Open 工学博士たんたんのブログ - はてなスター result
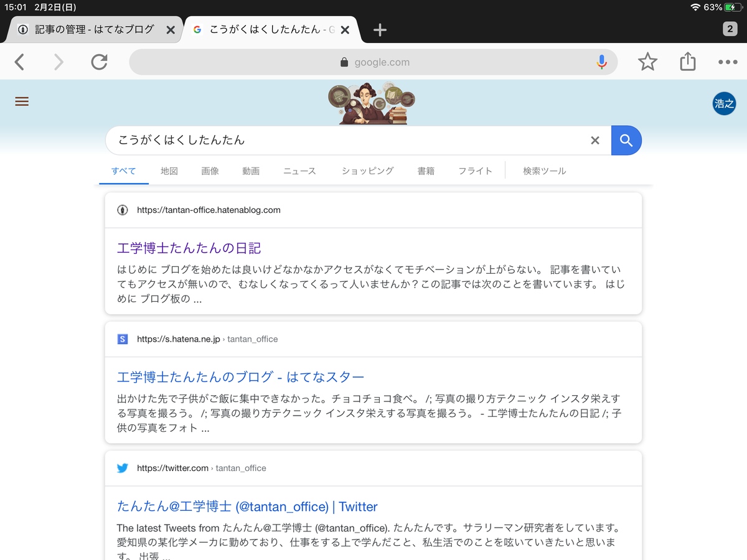Image resolution: width=747 pixels, height=560 pixels. click(x=241, y=377)
